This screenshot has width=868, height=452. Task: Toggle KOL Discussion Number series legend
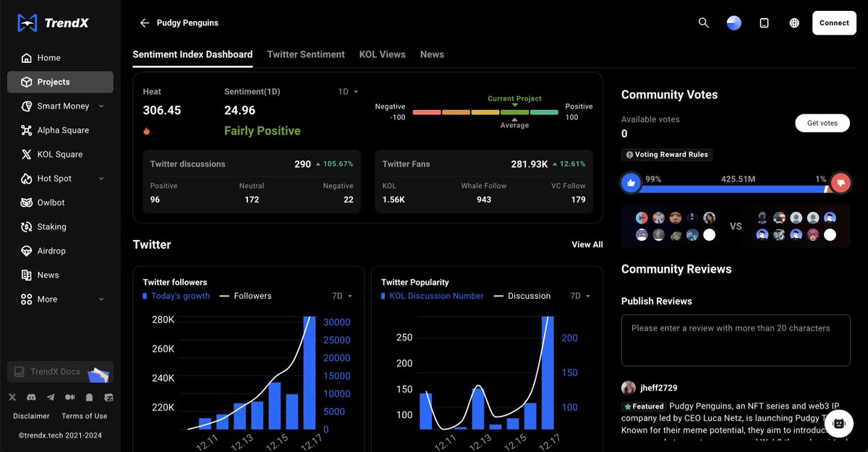pyautogui.click(x=433, y=296)
